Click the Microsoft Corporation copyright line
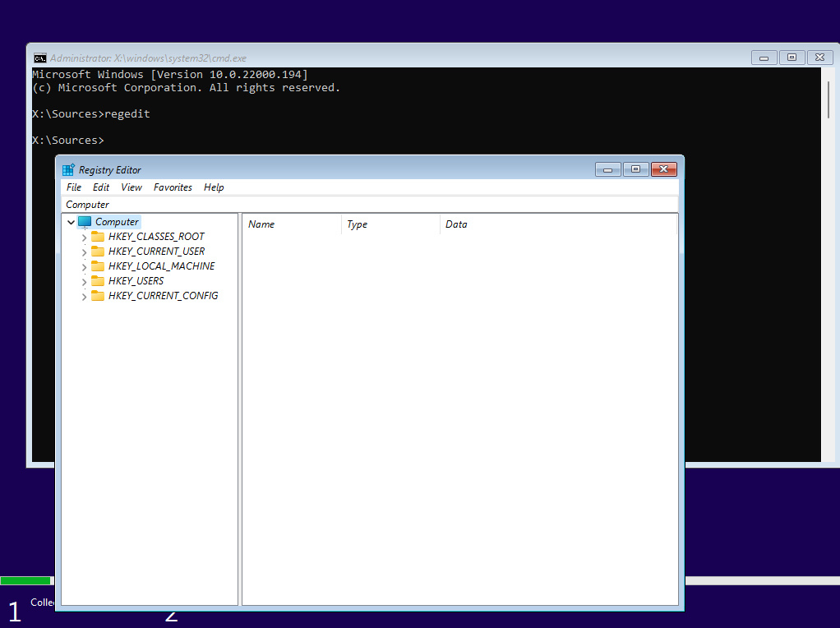 (x=187, y=87)
